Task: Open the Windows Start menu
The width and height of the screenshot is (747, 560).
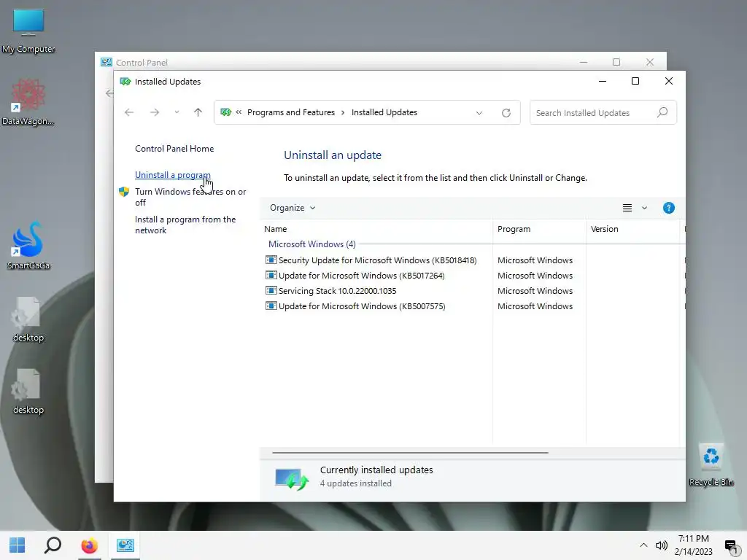Action: pyautogui.click(x=18, y=545)
